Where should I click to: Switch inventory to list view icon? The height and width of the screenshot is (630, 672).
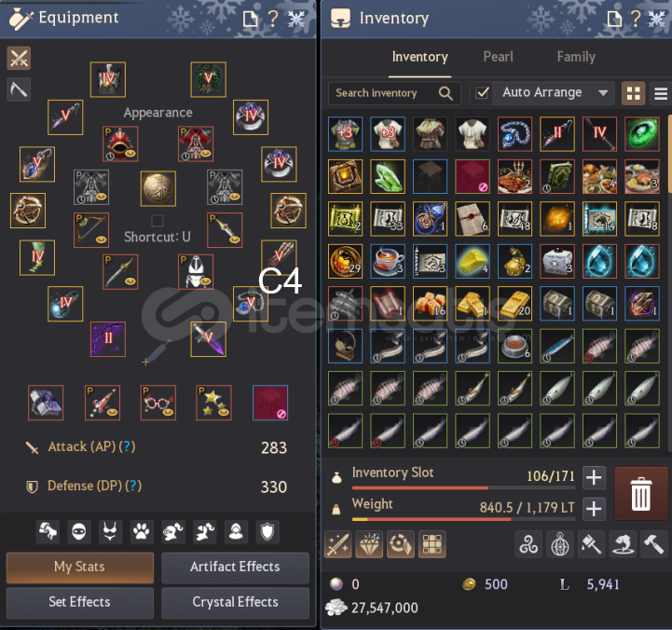pyautogui.click(x=661, y=93)
